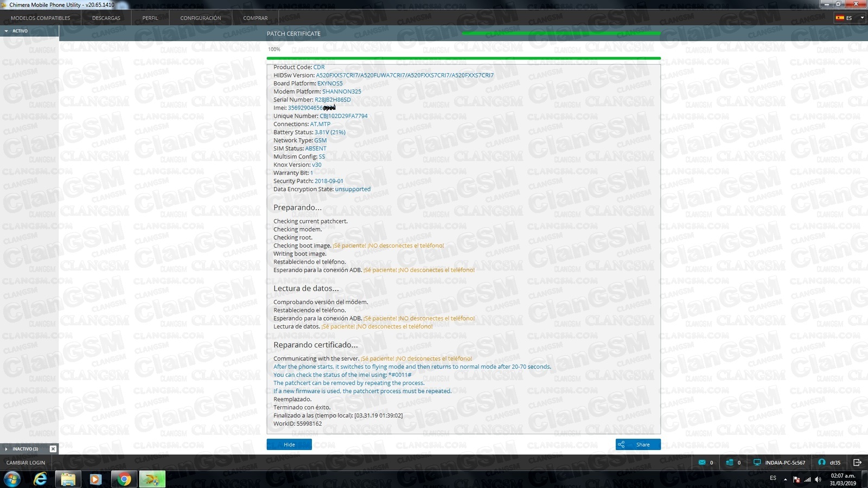Click the Action Center flag tray icon
The image size is (868, 488).
pyautogui.click(x=796, y=479)
